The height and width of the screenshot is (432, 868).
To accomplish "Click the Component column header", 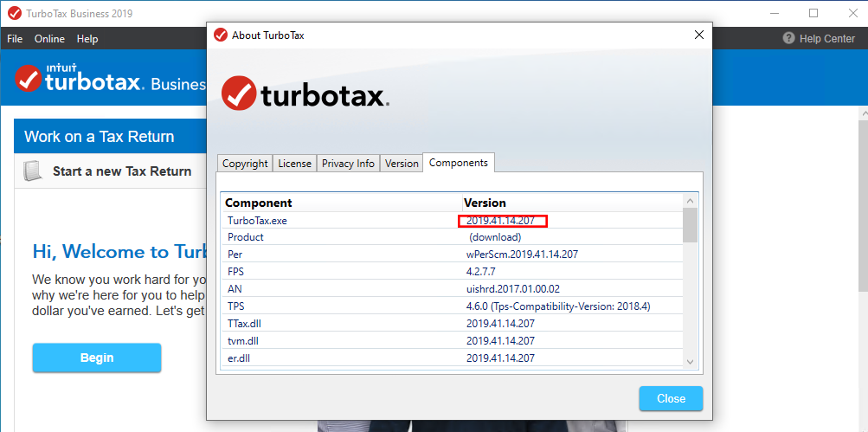I will tap(342, 203).
